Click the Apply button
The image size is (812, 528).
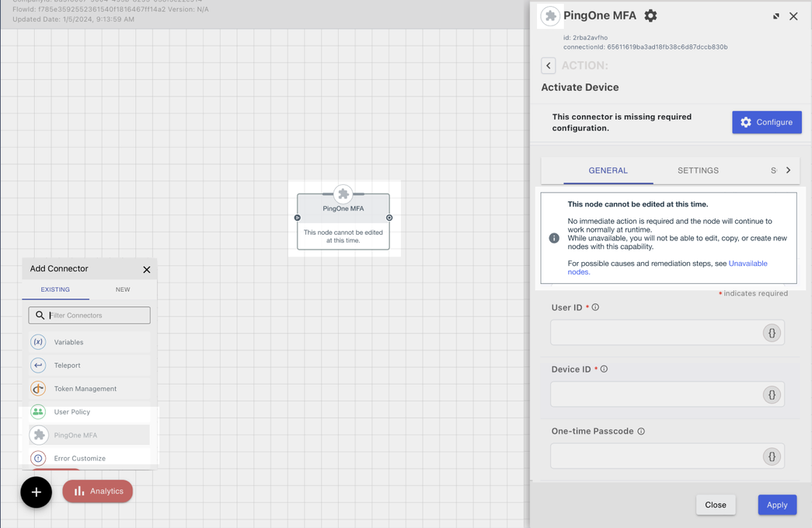(x=777, y=505)
